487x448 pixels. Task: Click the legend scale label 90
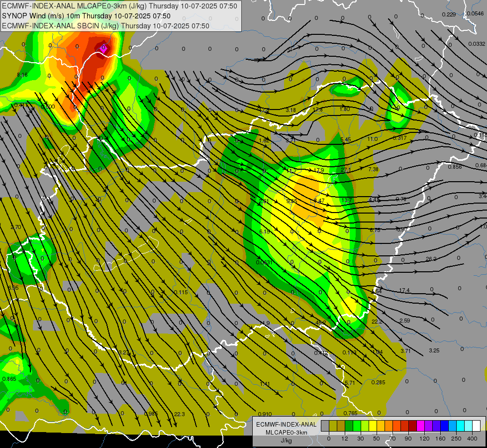click(408, 439)
